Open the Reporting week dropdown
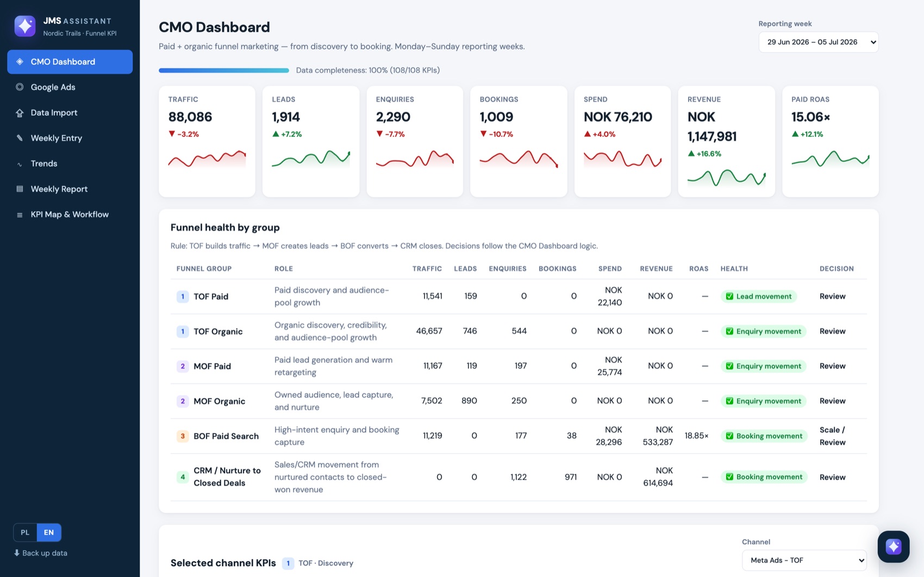924x577 pixels. point(819,42)
